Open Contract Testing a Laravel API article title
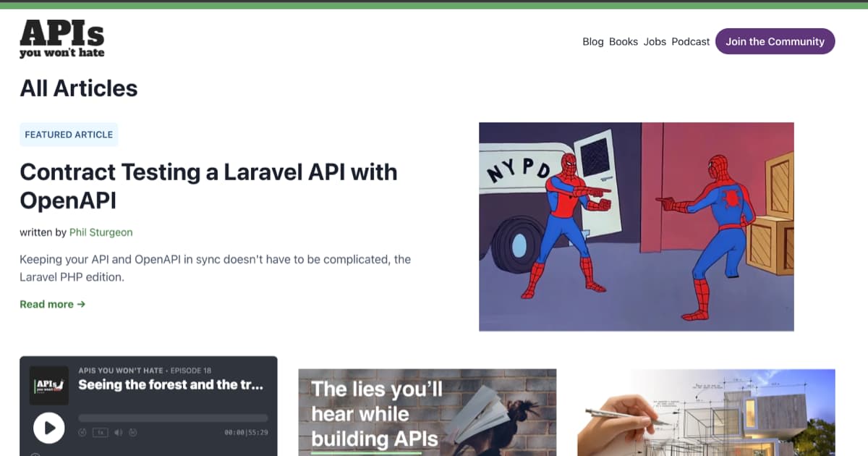868x456 pixels. click(x=208, y=185)
